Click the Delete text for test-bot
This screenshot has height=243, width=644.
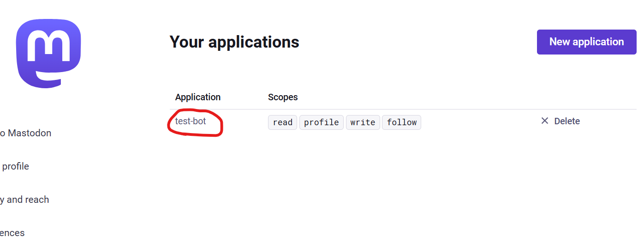coord(567,121)
